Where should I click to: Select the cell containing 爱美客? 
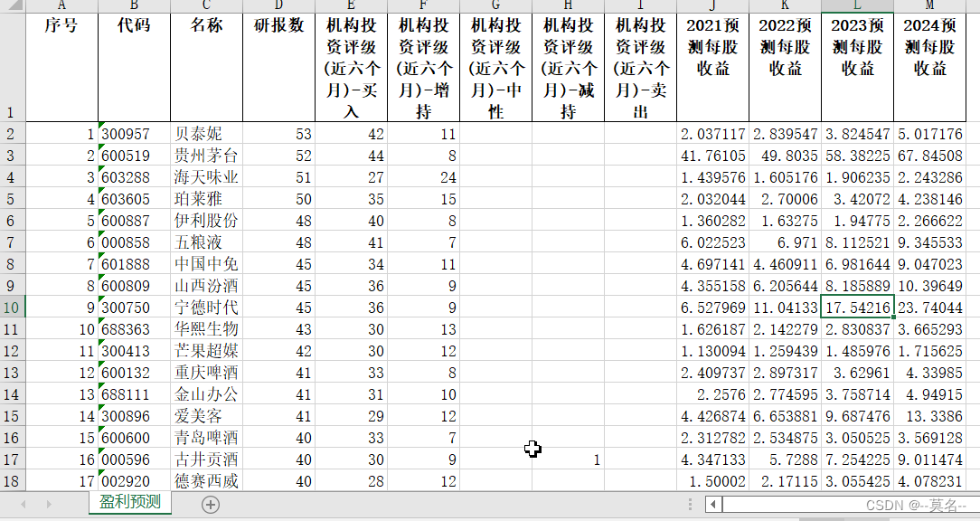[206, 416]
